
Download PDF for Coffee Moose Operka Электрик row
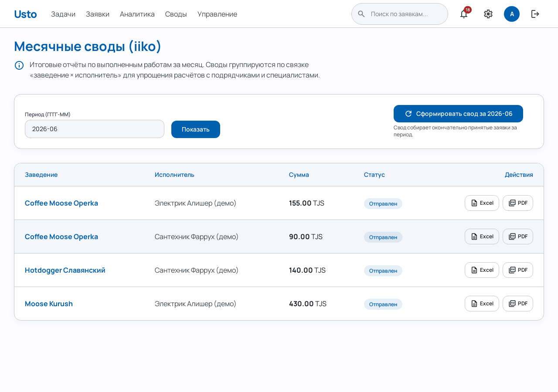[518, 203]
